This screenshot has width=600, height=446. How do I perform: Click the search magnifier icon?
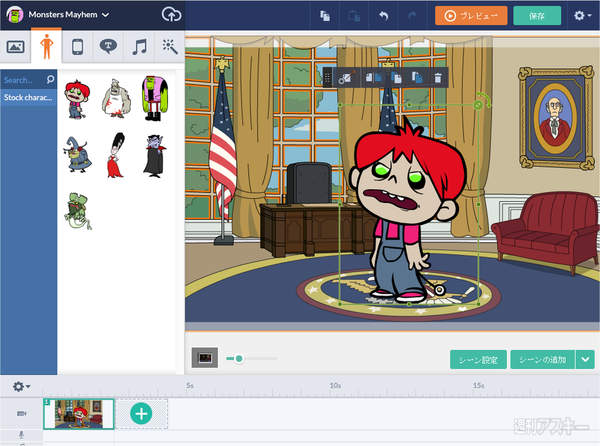pos(51,80)
